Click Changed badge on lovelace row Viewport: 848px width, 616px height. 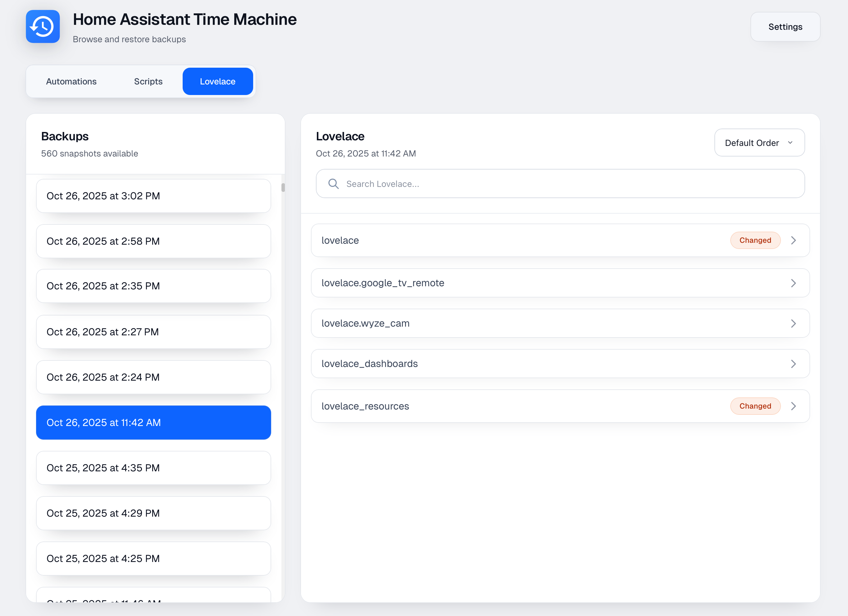pos(755,240)
